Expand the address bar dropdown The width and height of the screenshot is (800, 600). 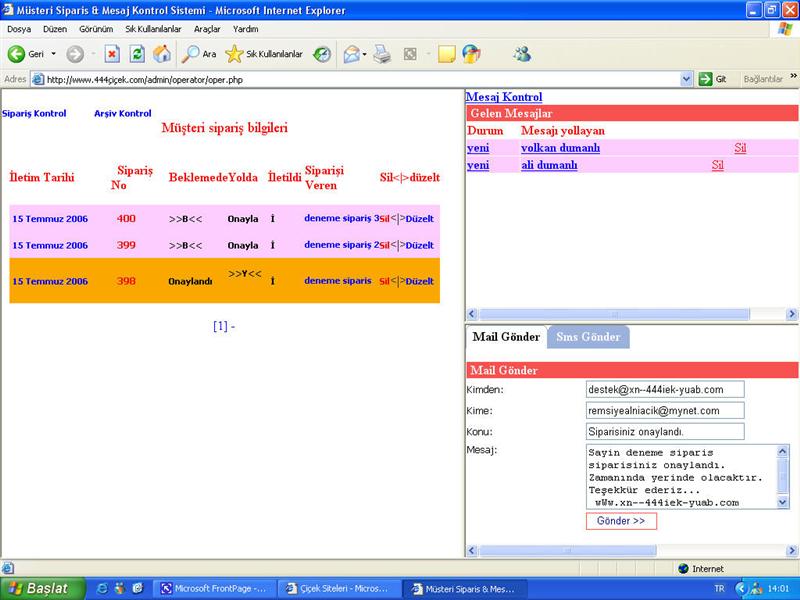click(686, 79)
